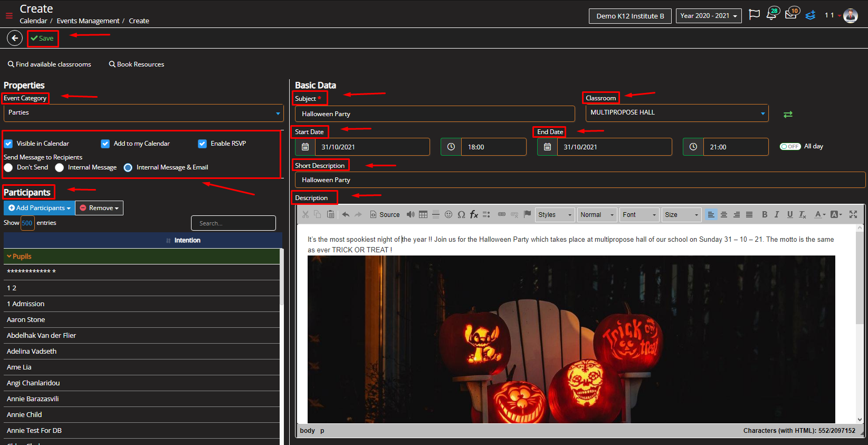
Task: Insert a table in the description
Action: [423, 214]
